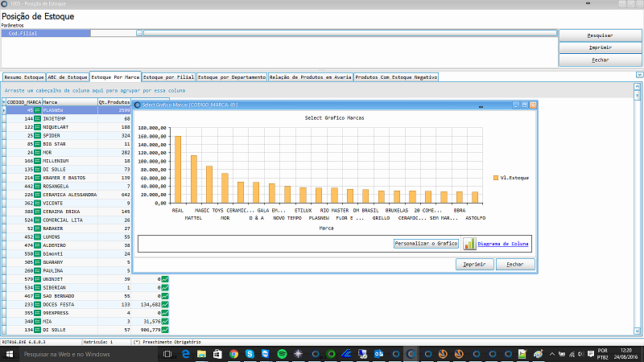644x362 pixels.
Task: Sort by the Marca column header
Action: pos(70,102)
